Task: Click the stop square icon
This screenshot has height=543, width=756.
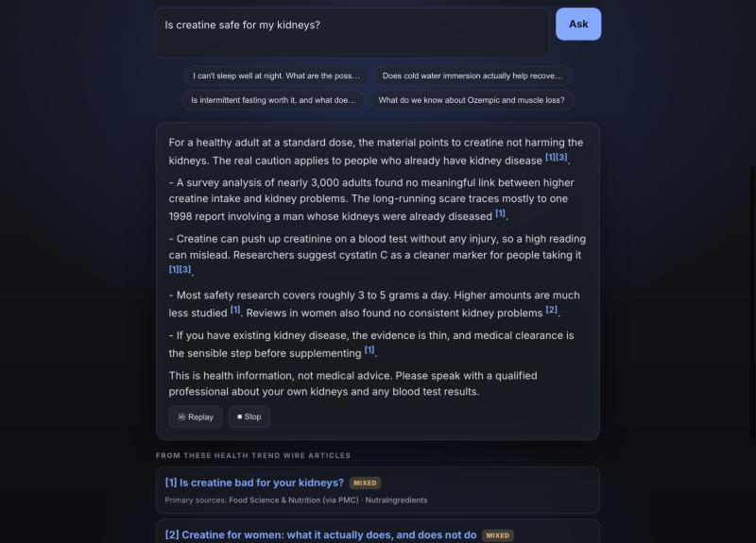Action: coord(240,416)
